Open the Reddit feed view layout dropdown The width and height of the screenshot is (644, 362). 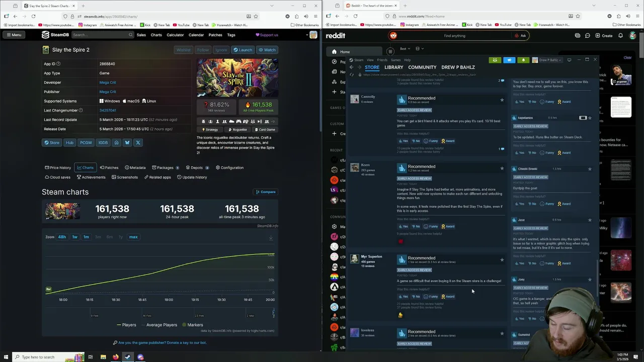pyautogui.click(x=419, y=49)
